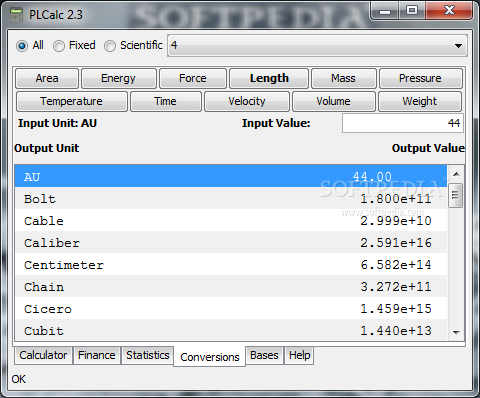Switch to the Conversions tab
Screen dimensions: 480x398
click(x=210, y=357)
